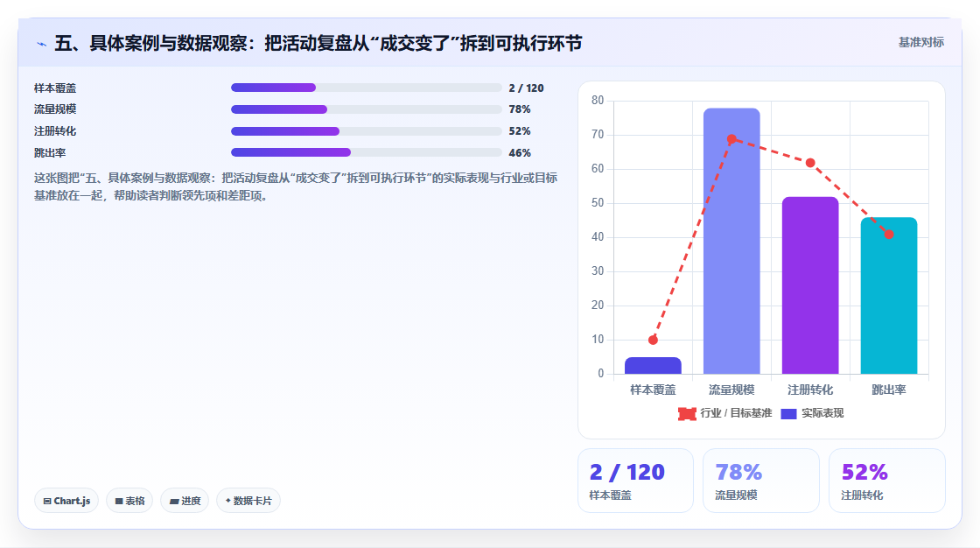Open the 78% 流量规模 data card
Viewport: 980px width, 548px height.
point(761,481)
